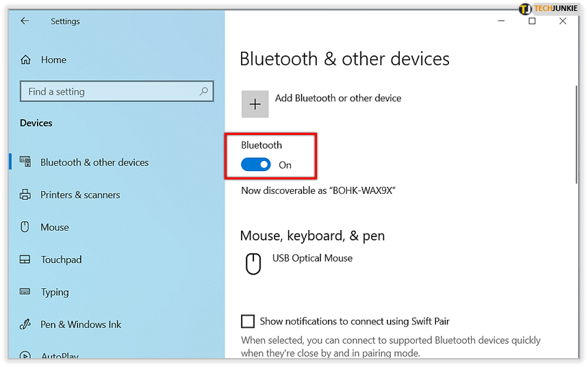Click the search magnifier icon
The width and height of the screenshot is (588, 367).
pos(203,91)
